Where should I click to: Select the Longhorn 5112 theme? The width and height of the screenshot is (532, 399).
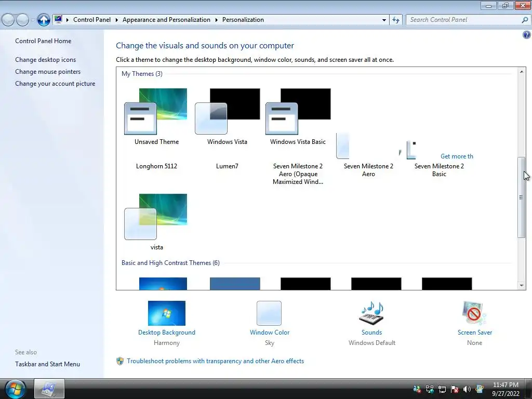tap(156, 166)
